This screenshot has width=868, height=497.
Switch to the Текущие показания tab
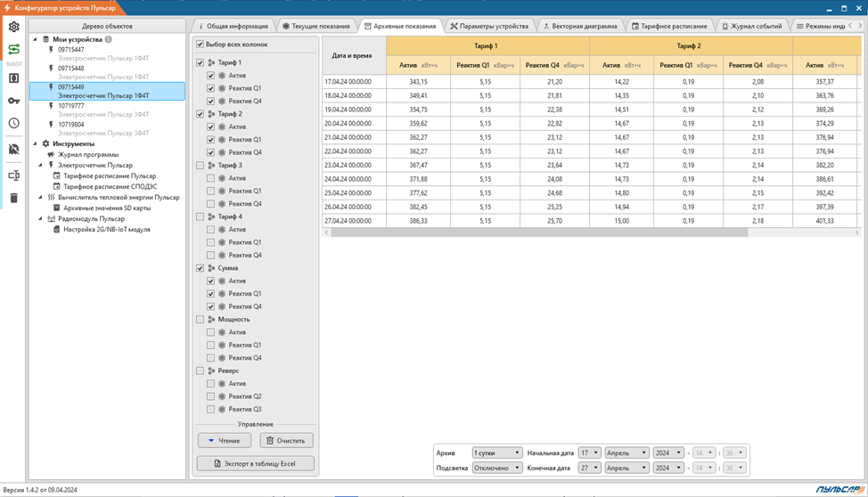click(316, 26)
